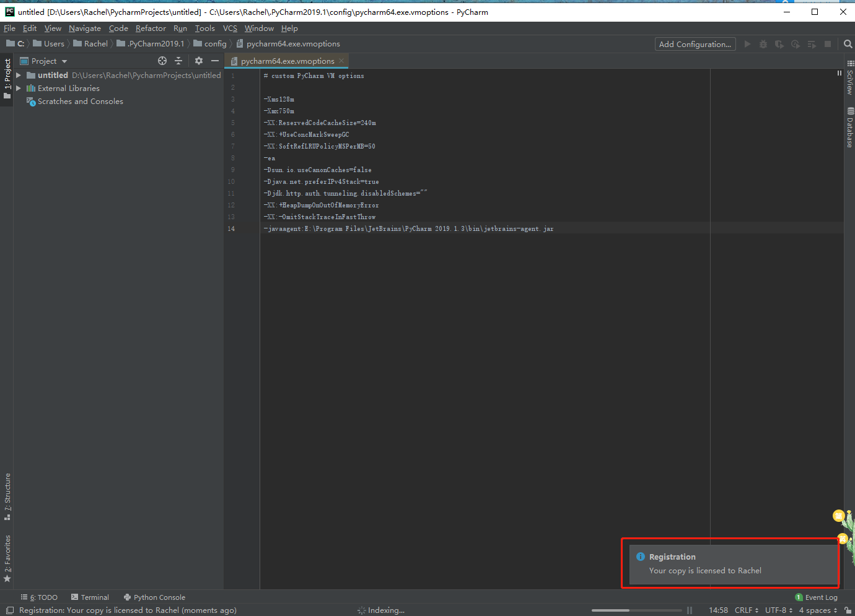The image size is (855, 616).
Task: Open the Favorites tool window
Action: [x=7, y=558]
